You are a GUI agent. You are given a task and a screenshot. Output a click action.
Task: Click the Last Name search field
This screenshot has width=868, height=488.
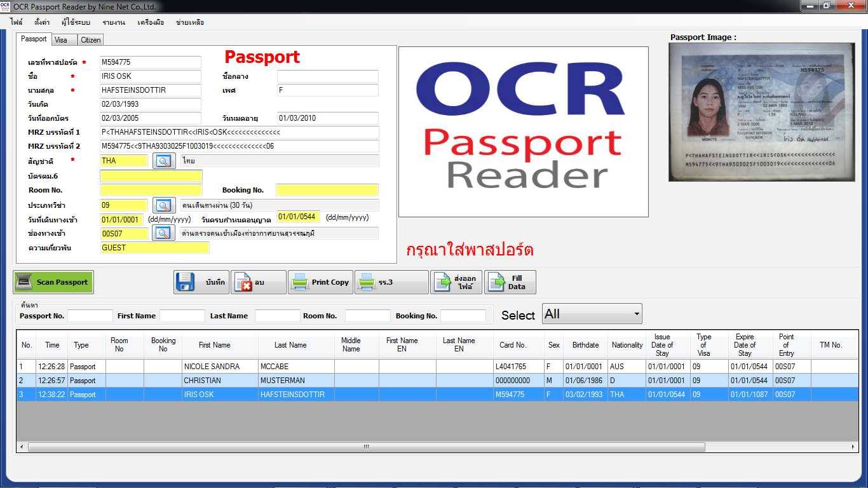[x=278, y=316]
